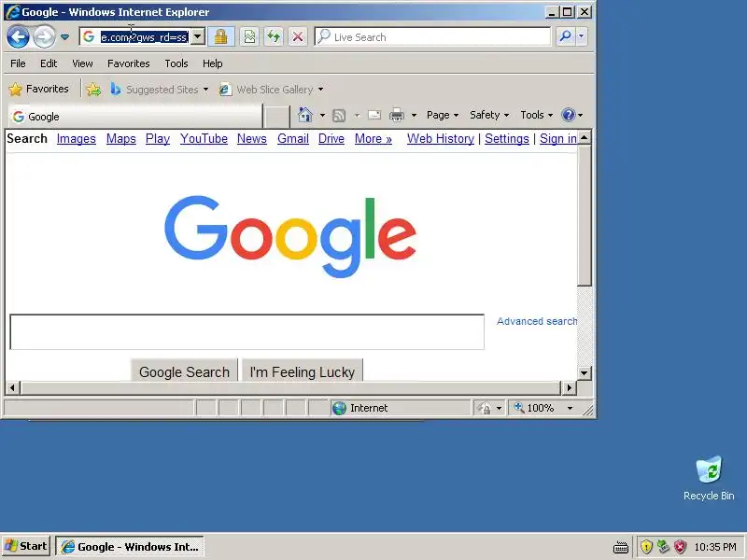
Task: View the security lock icon report
Action: [x=220, y=36]
